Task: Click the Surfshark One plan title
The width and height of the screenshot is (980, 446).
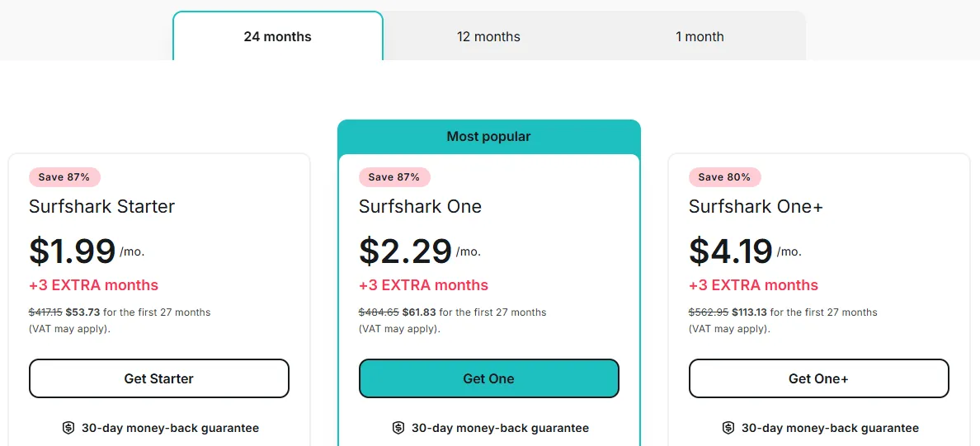Action: pyautogui.click(x=420, y=206)
